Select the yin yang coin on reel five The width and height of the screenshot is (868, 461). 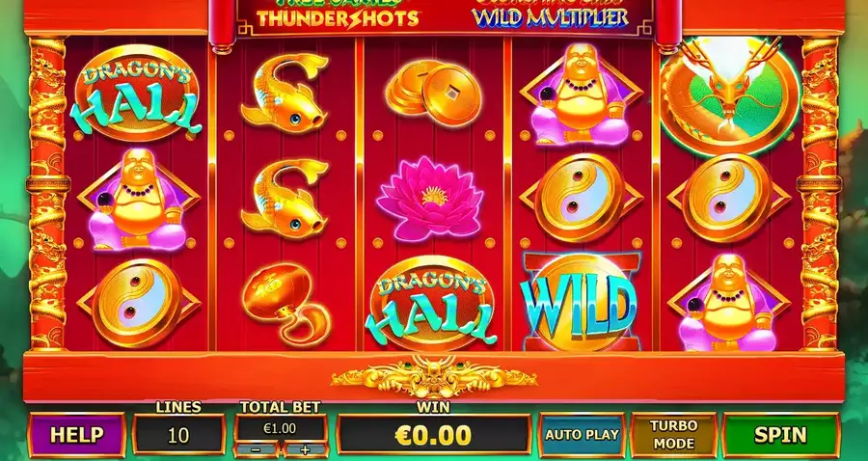pos(727,198)
